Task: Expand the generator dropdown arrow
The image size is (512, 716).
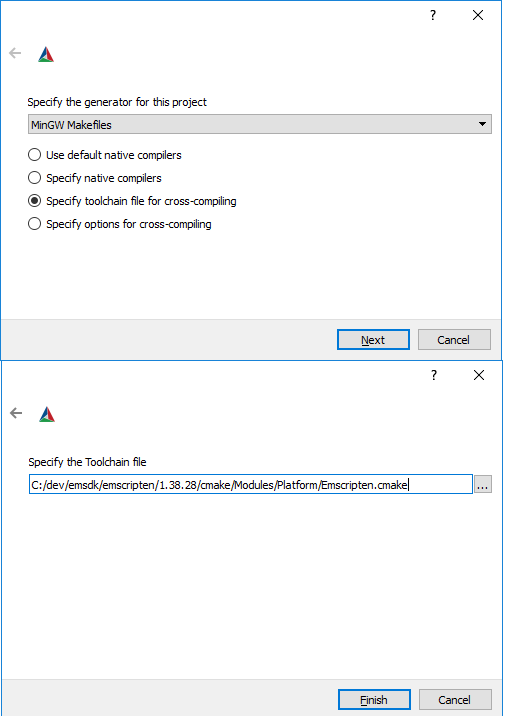Action: click(x=482, y=124)
